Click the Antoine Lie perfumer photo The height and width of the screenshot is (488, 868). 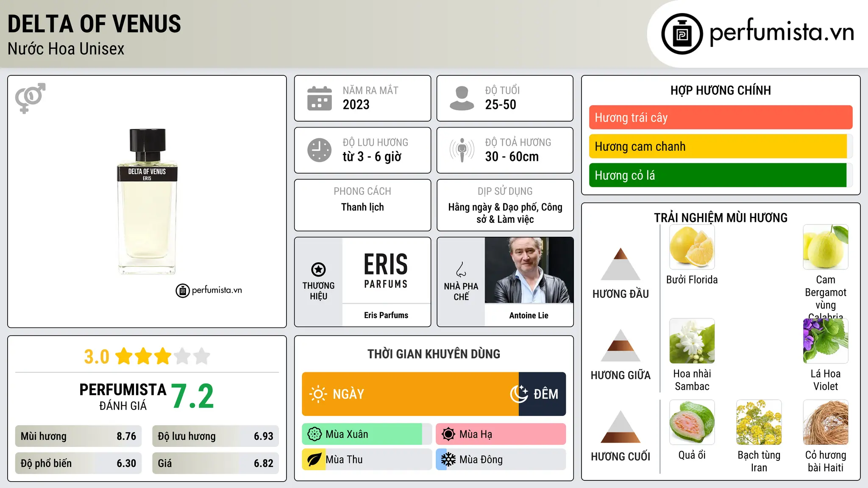click(529, 270)
